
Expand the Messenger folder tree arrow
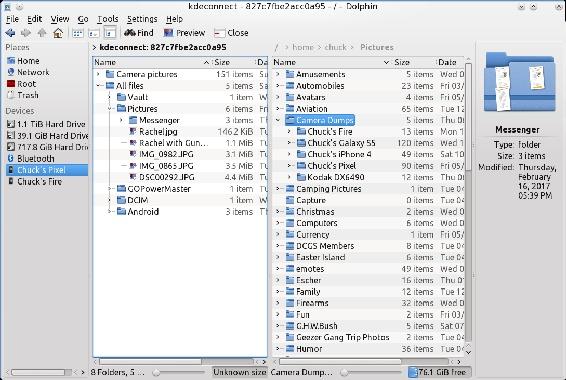pyautogui.click(x=121, y=120)
